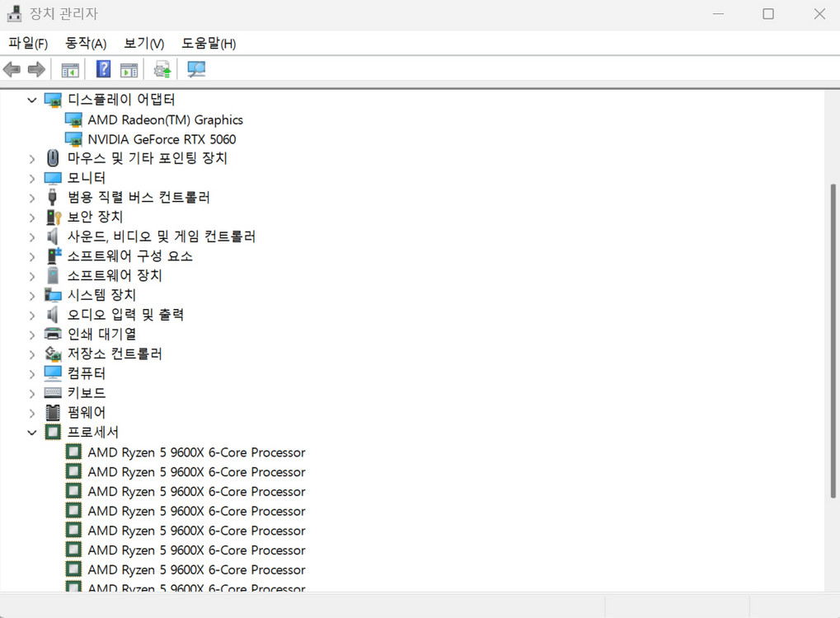
Task: Collapse the 디스플레이 어댑터 category
Action: tap(31, 99)
